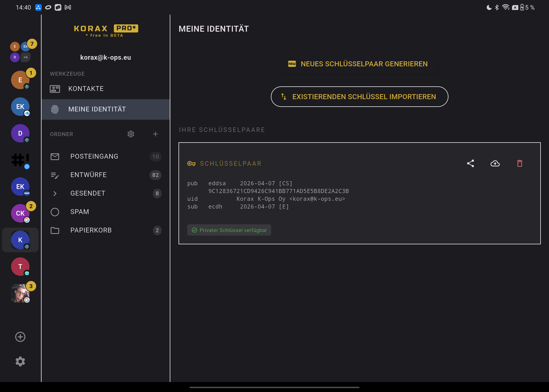
Task: Switch to the EK iCloud account avatar
Action: [x=20, y=107]
